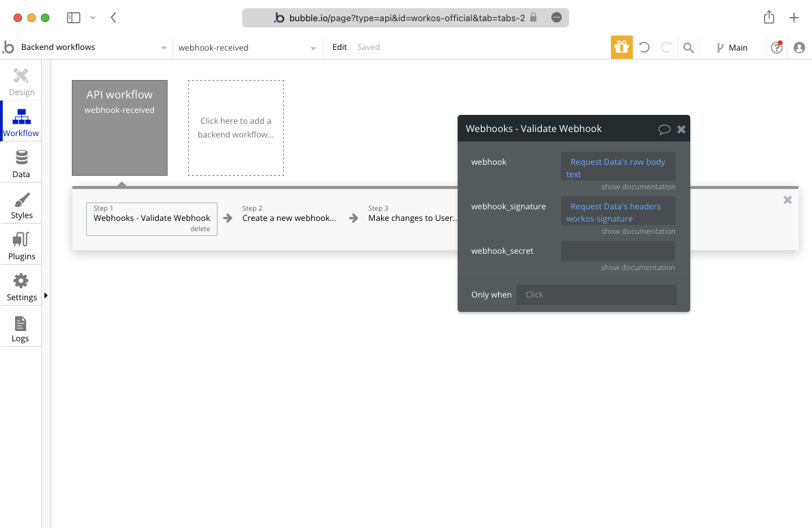Open the new features gift announcement

click(x=621, y=47)
